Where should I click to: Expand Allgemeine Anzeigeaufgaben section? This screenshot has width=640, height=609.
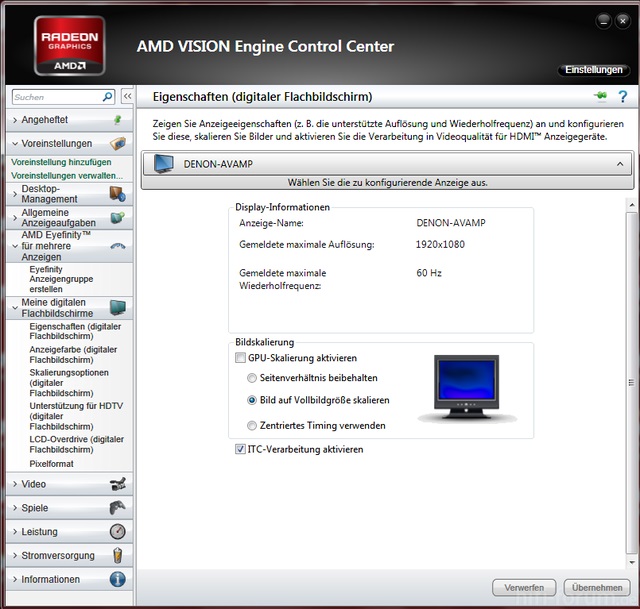15,218
